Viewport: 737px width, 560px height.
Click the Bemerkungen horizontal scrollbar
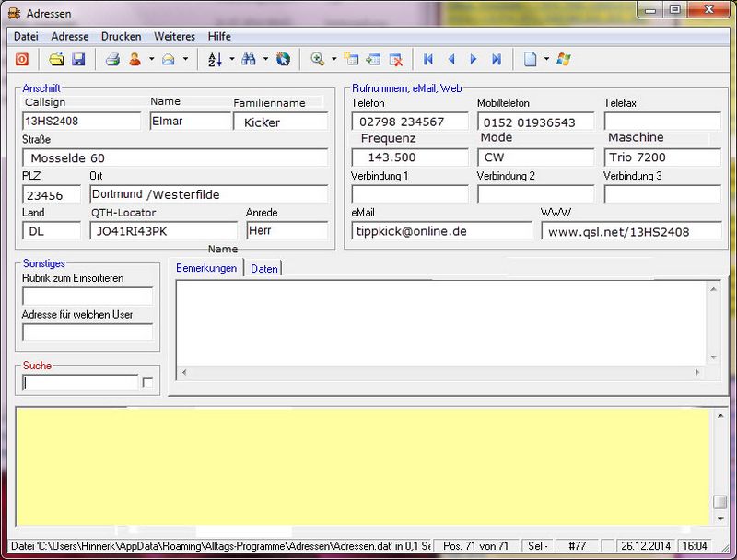click(442, 373)
